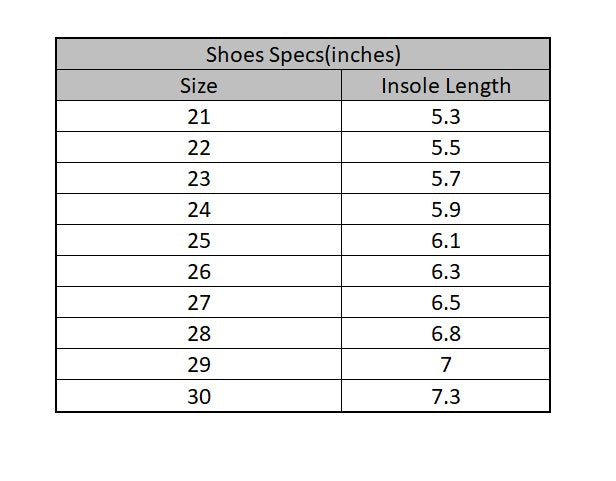Click the size 26 cell
The width and height of the screenshot is (616, 481).
(198, 272)
